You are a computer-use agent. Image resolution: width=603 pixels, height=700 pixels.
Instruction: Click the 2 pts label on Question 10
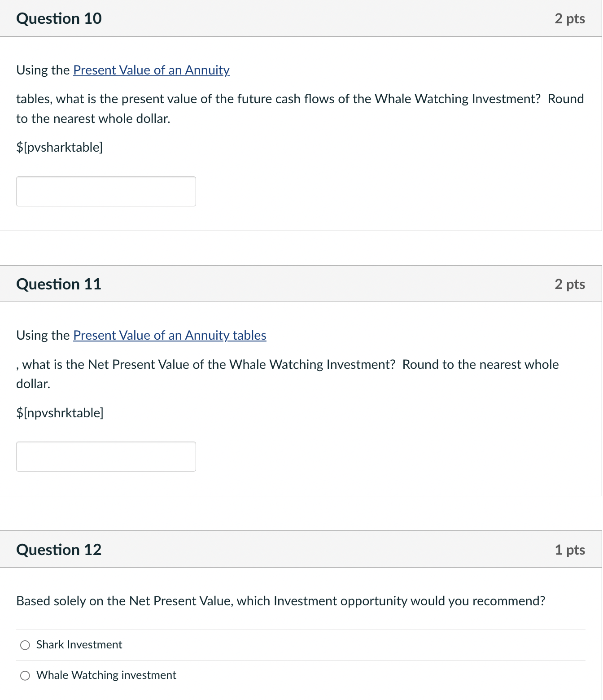570,18
